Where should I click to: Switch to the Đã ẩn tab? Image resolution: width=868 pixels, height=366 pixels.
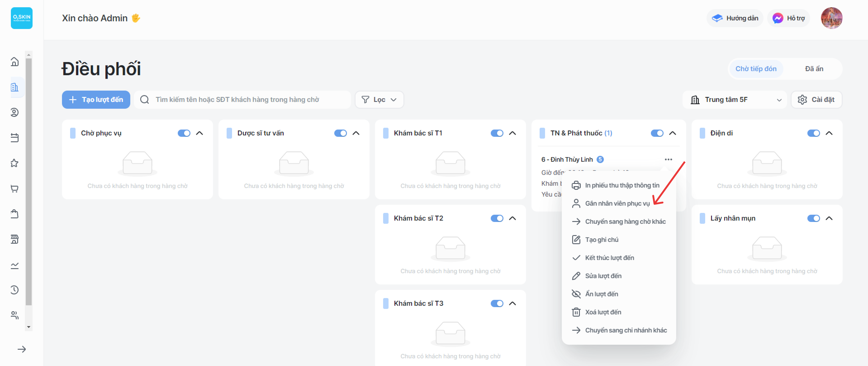point(814,69)
